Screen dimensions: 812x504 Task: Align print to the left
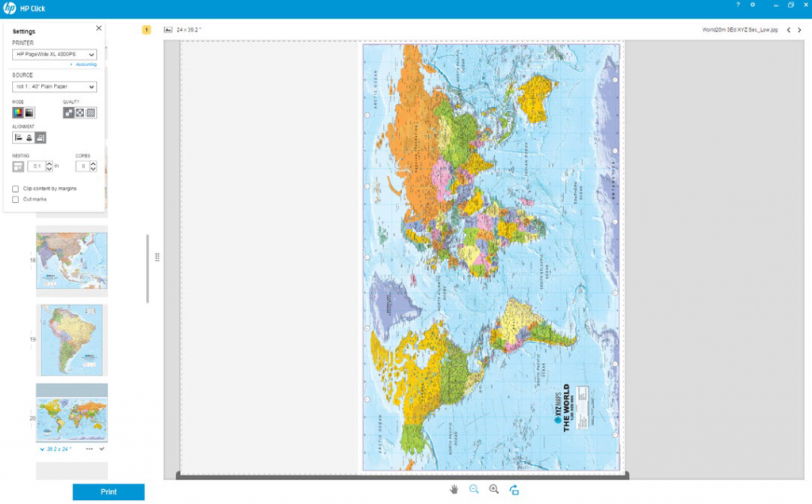point(18,138)
